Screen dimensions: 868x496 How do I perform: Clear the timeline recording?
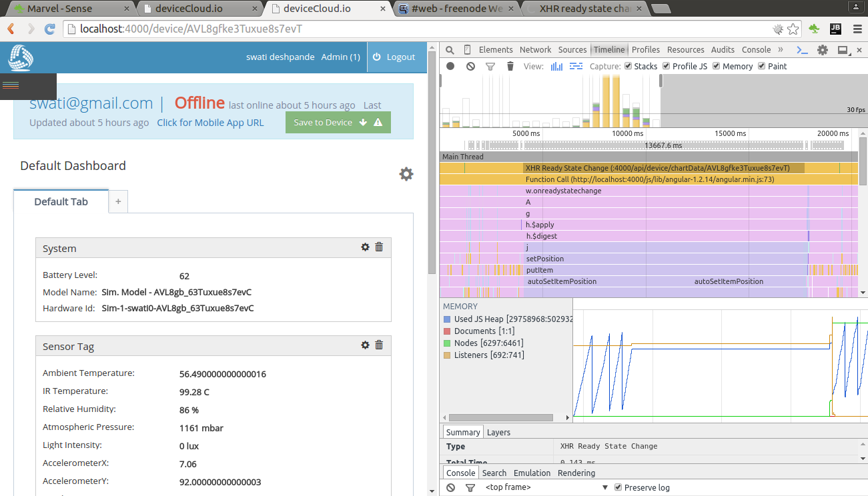(470, 67)
